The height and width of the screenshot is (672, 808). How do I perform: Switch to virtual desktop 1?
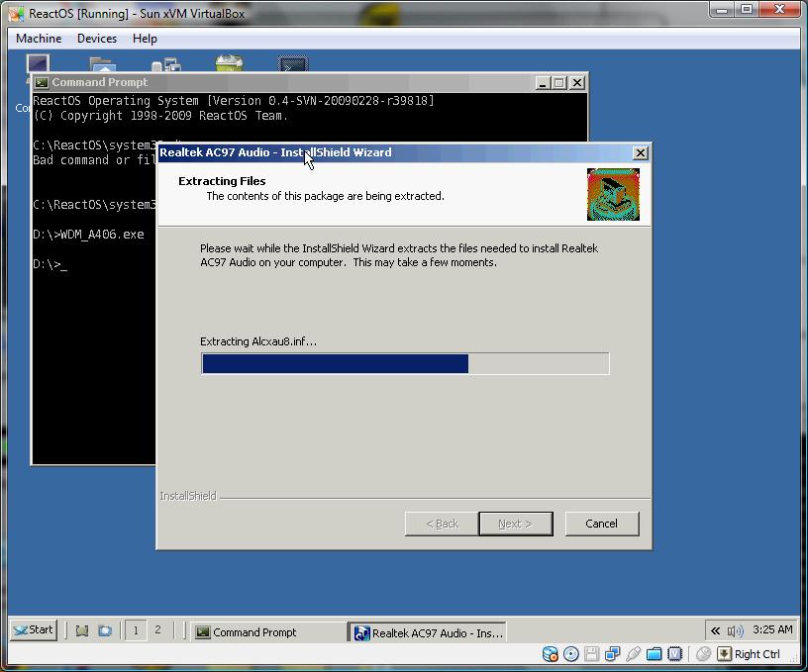pos(136,630)
